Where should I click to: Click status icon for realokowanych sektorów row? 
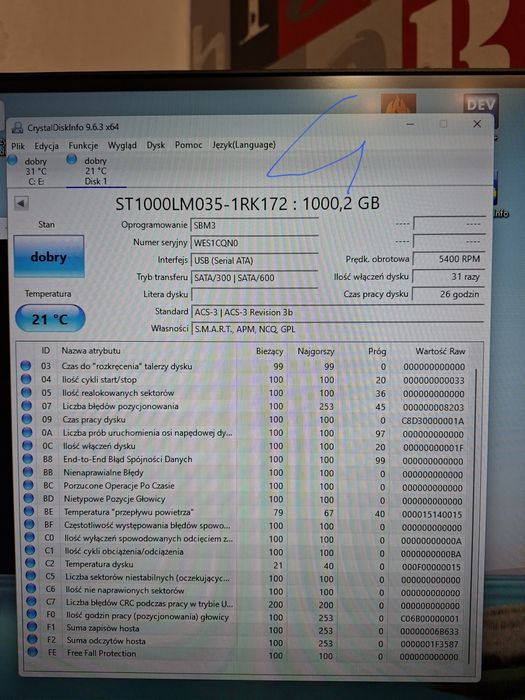(26, 393)
